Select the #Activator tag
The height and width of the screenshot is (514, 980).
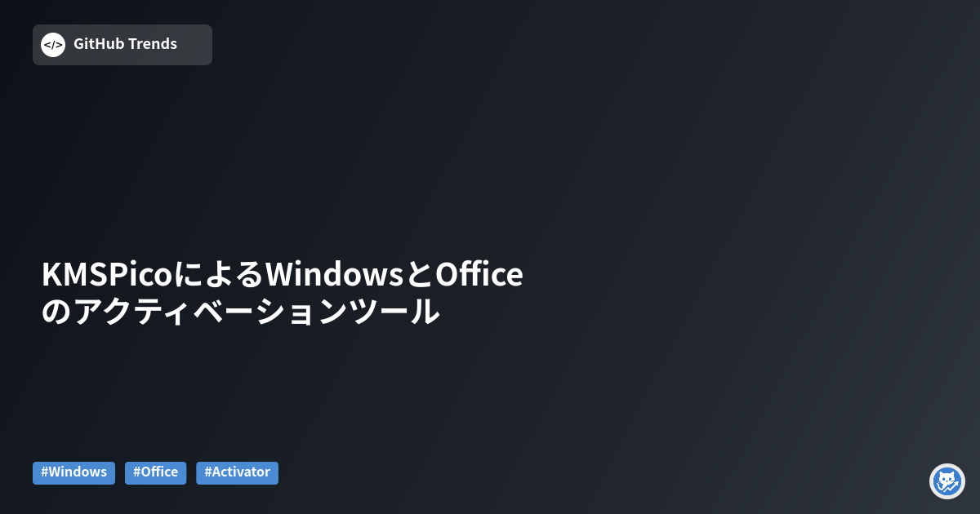(x=237, y=472)
